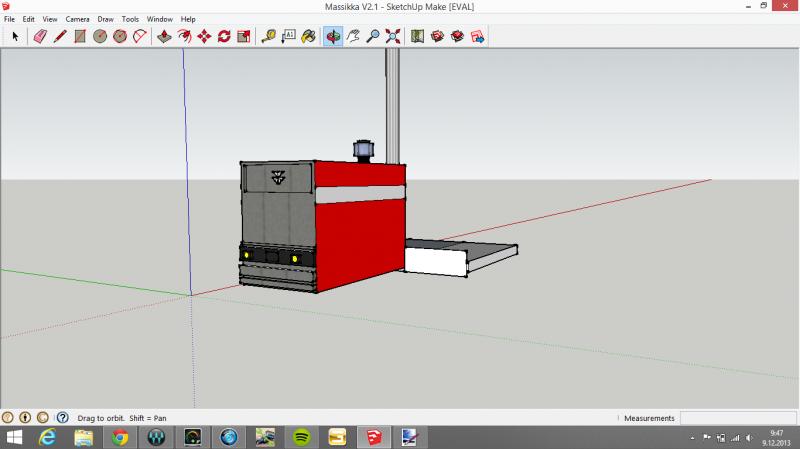The width and height of the screenshot is (800, 449).
Task: Click the Share Model icon
Action: tap(457, 36)
